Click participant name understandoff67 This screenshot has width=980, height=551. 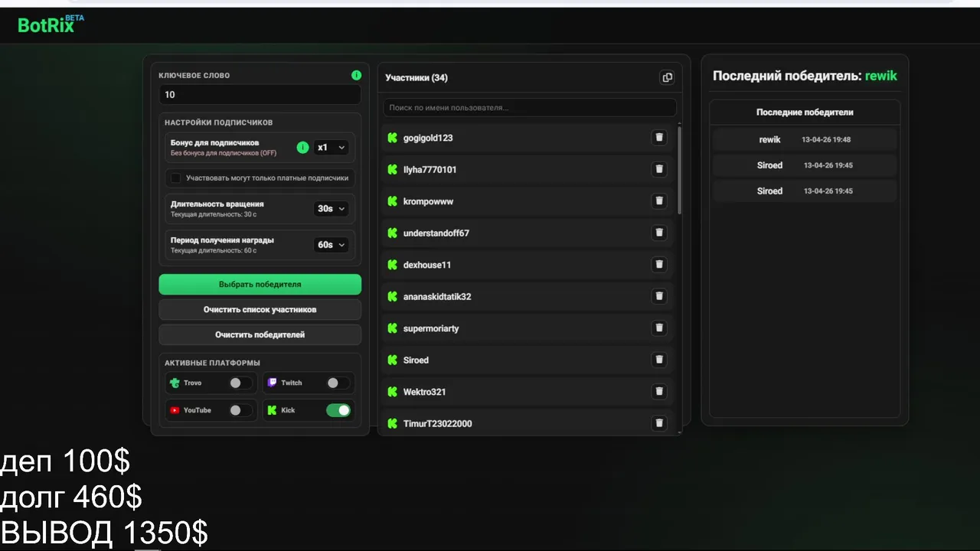[436, 233]
